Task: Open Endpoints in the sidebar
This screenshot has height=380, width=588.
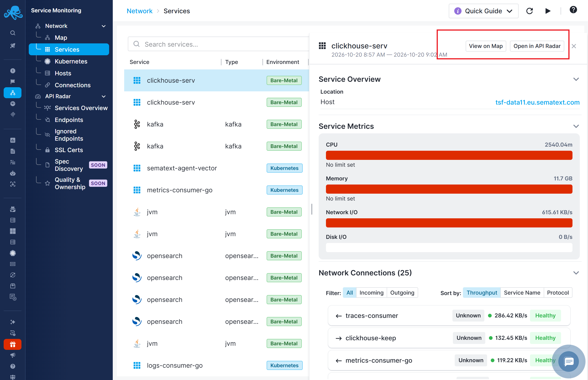Action: click(x=69, y=120)
